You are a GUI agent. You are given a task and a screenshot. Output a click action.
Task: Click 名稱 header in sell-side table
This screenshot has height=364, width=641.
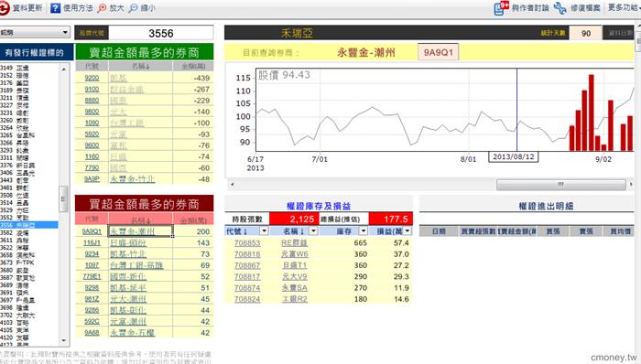tap(140, 66)
